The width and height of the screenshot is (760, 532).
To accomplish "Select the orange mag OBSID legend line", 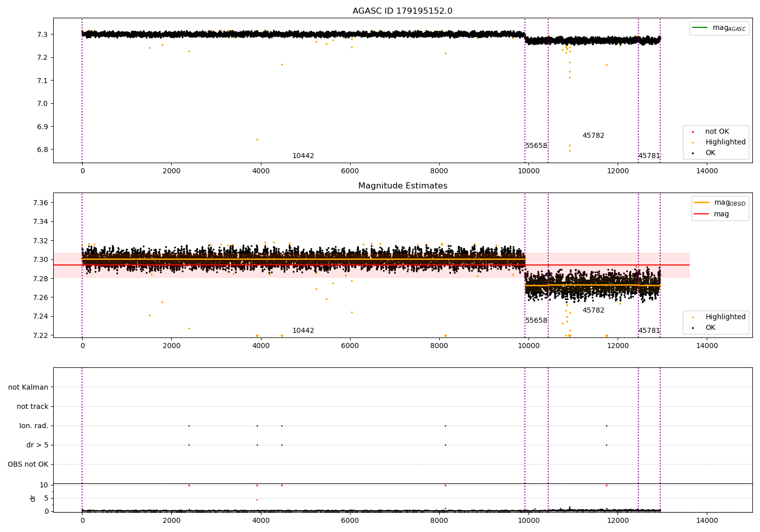I will [x=701, y=203].
